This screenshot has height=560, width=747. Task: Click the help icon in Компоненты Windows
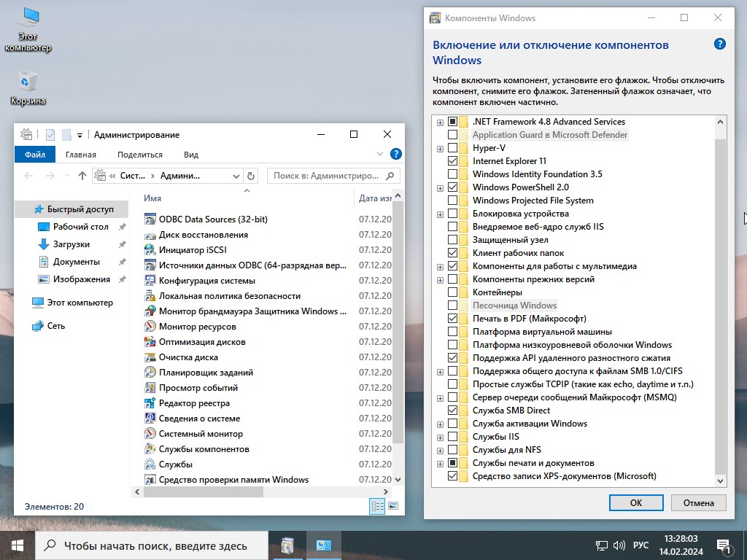click(719, 44)
